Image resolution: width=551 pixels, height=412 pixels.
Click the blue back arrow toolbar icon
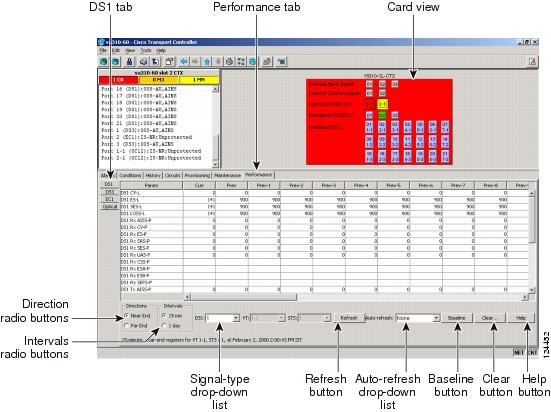pos(183,62)
